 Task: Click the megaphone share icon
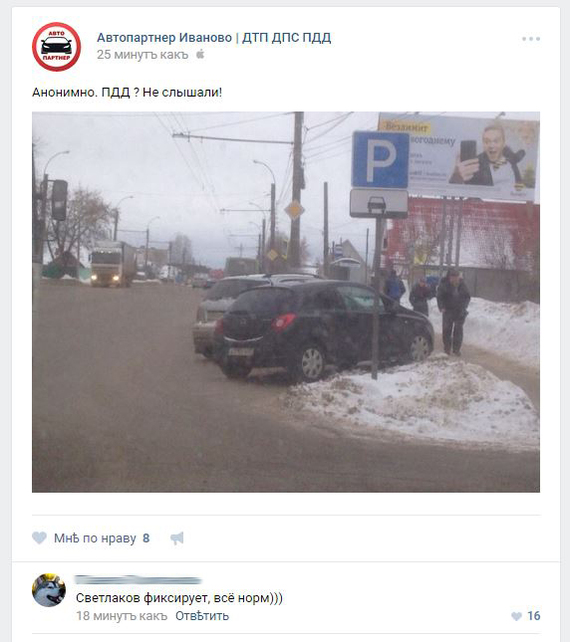pyautogui.click(x=177, y=538)
